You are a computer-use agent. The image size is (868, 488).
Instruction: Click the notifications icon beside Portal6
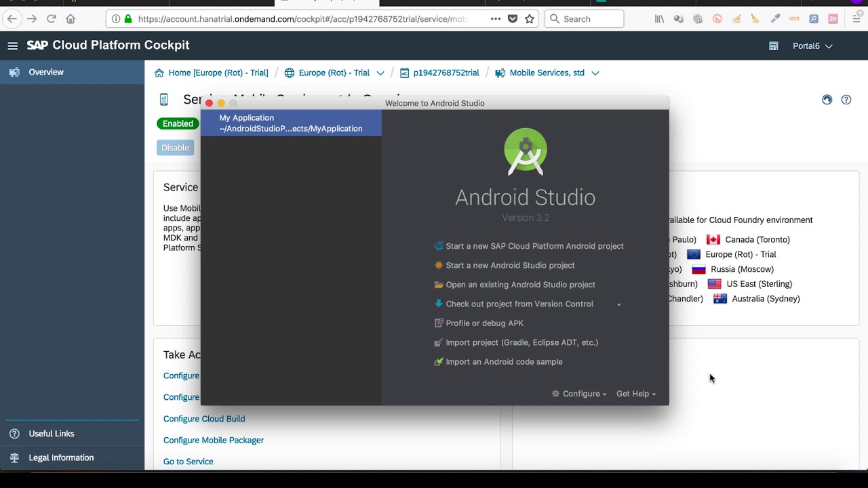click(774, 46)
